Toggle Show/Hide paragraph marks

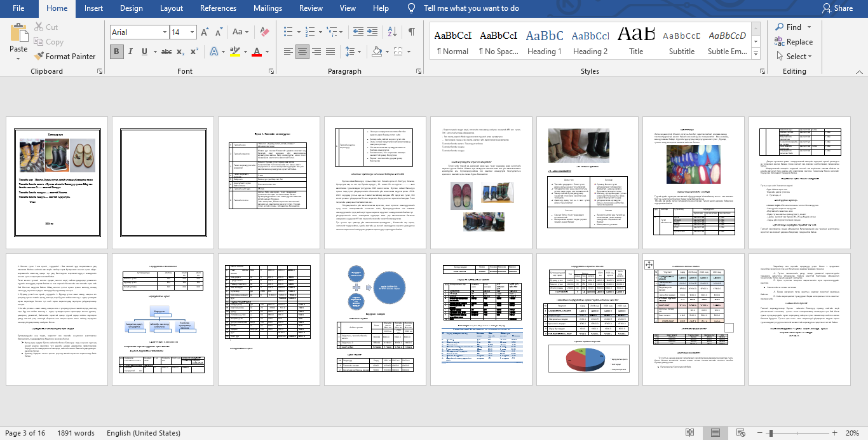pyautogui.click(x=412, y=32)
